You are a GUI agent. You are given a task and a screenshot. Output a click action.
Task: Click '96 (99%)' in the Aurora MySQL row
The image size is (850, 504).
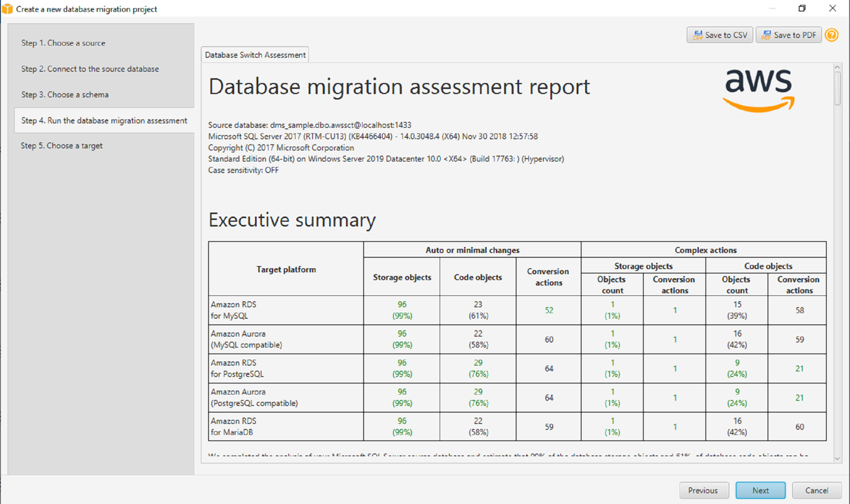click(402, 339)
